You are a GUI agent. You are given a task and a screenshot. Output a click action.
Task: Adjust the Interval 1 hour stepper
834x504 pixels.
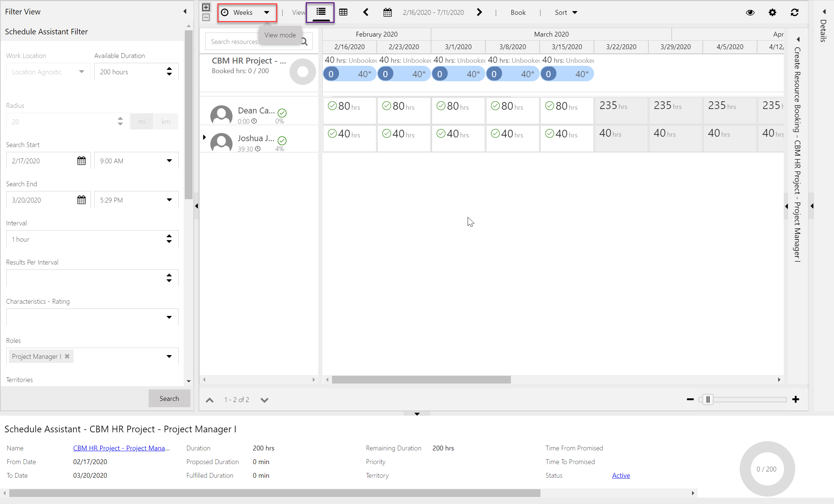coord(169,239)
